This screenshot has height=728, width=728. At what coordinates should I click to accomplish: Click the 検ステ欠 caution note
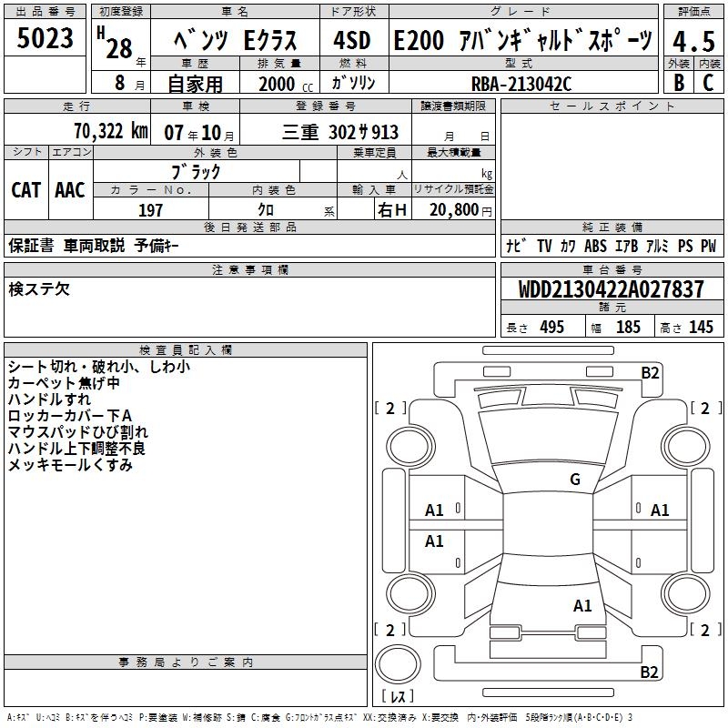click(x=39, y=289)
